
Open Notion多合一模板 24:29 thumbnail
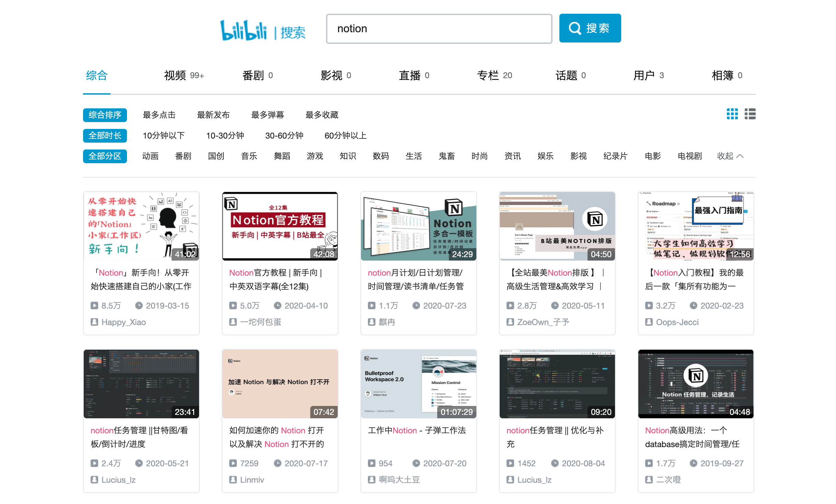(x=419, y=226)
